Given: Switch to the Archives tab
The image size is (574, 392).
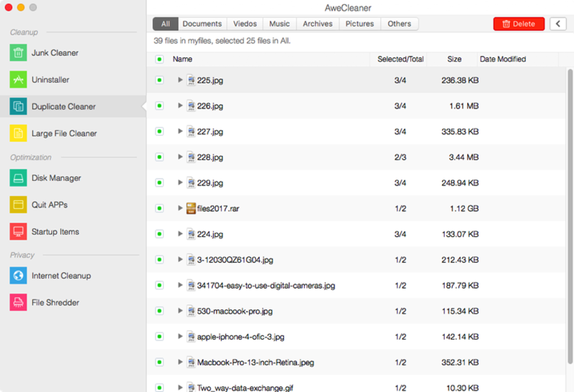Looking at the screenshot, I should pos(317,24).
